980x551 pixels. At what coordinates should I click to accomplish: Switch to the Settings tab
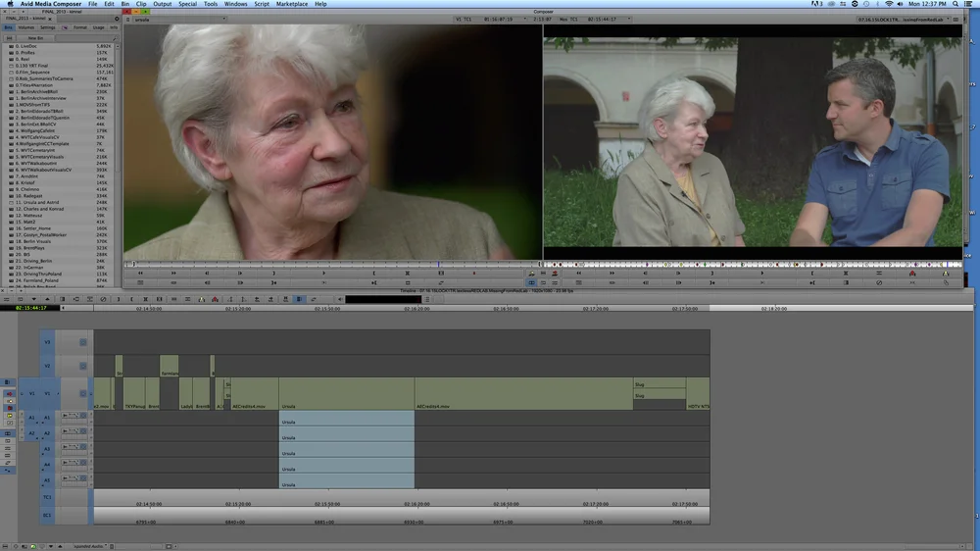pos(47,27)
